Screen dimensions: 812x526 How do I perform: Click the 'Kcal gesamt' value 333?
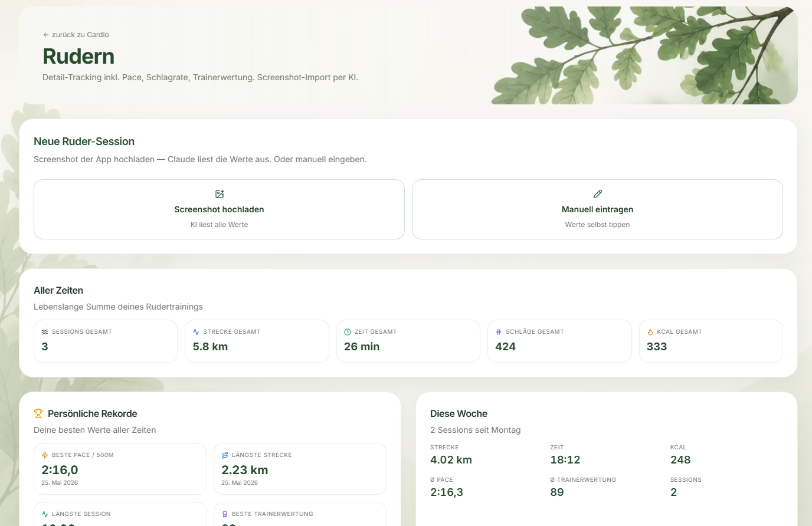(x=657, y=347)
